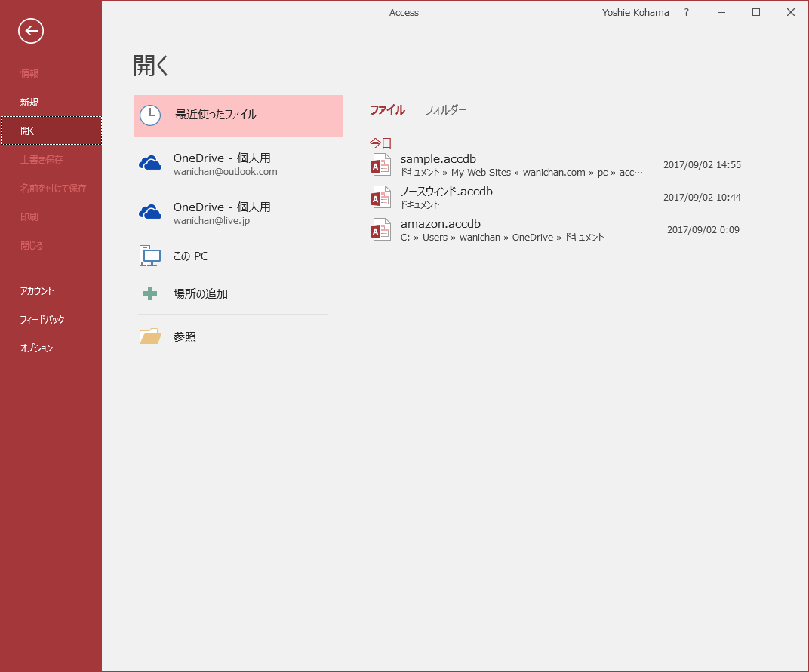Click the OneDrive cloud icon for wanichan@live.jp
809x672 pixels.
150,212
